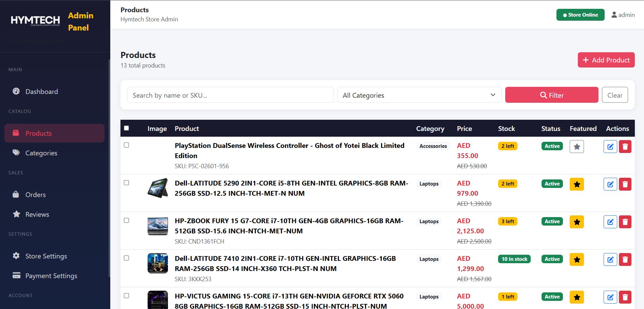Click the Dell-LATITUDE 5290 2IN1 product name

[291, 188]
